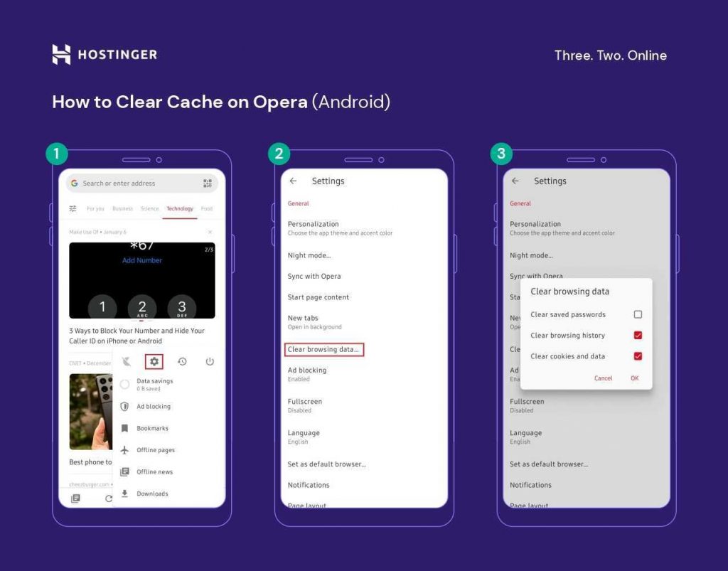The image size is (728, 571).
Task: Switch to the Science news tab
Action: pos(149,208)
